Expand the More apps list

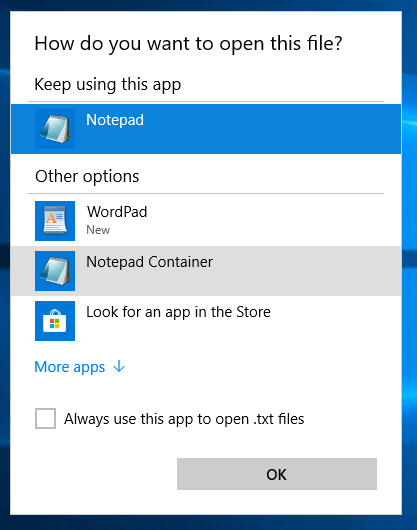(x=80, y=367)
